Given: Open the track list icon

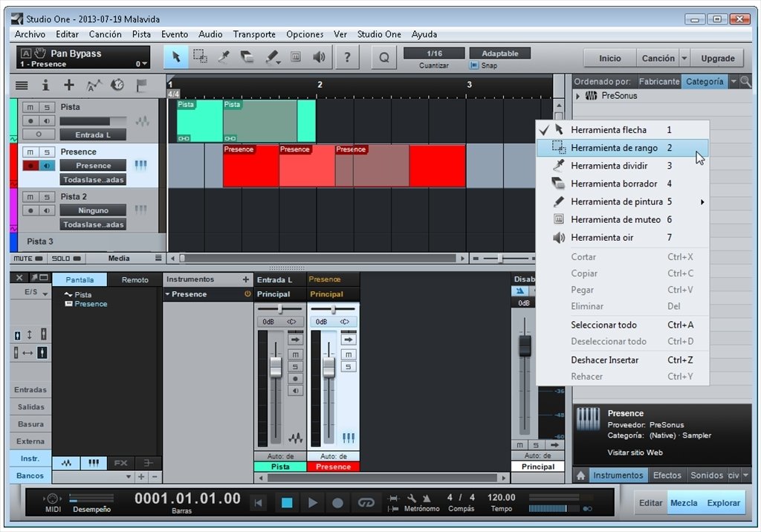Looking at the screenshot, I should [22, 85].
